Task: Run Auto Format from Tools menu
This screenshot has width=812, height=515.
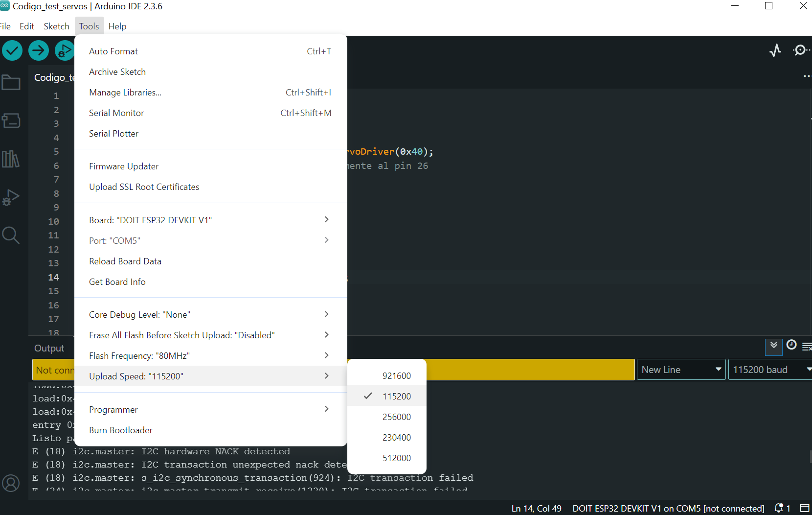Action: point(211,51)
